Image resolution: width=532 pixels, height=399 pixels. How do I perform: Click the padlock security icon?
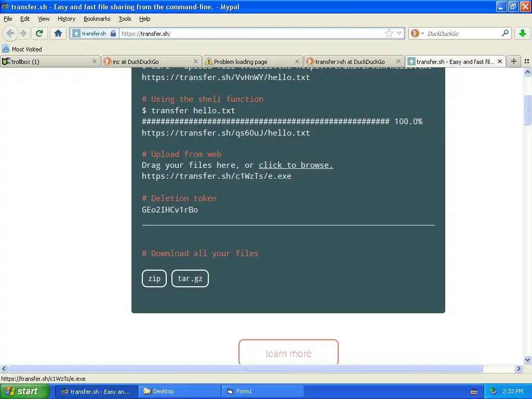(x=113, y=33)
